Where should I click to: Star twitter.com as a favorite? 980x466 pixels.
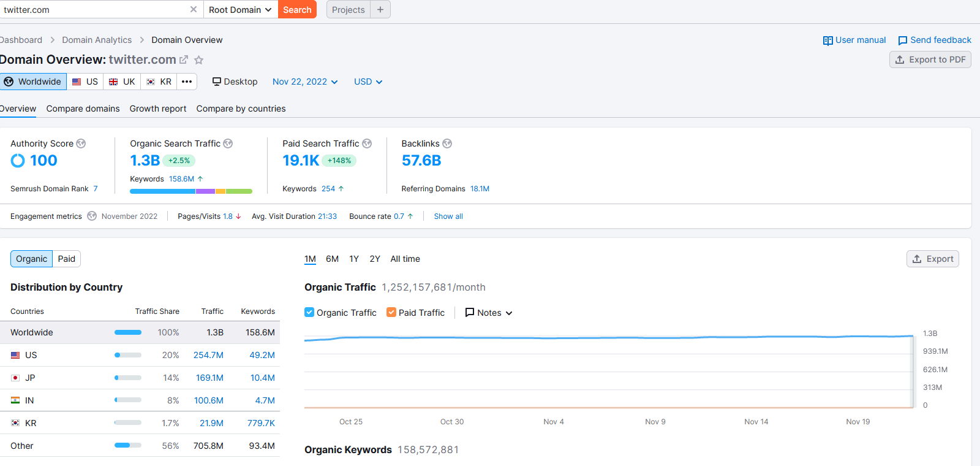(199, 60)
